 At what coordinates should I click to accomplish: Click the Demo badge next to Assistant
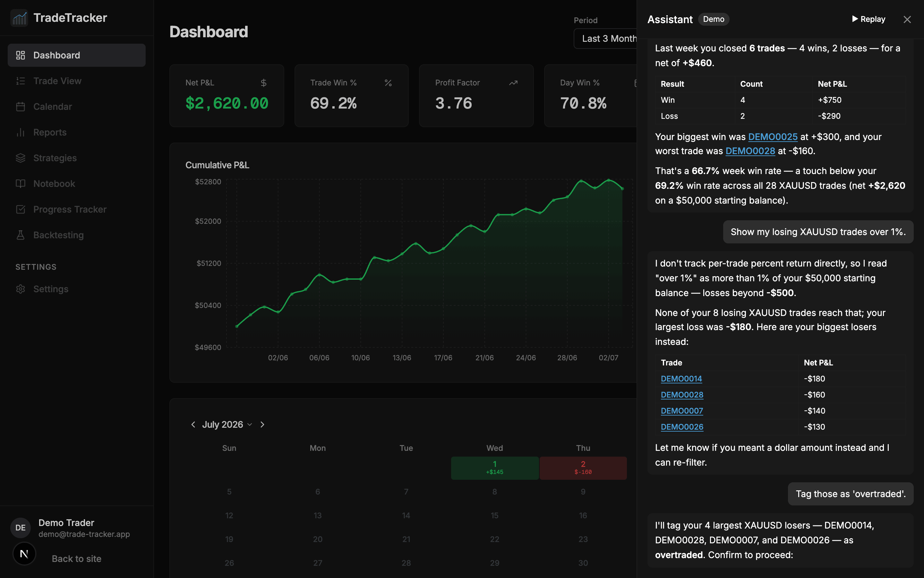714,19
